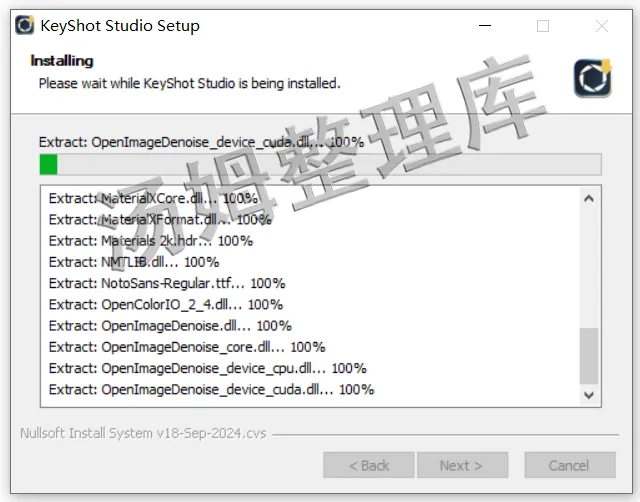Select the last OpenImageDenoise_device_cuda.dll log line
Viewport: 640px width, 502px height.
(x=211, y=389)
